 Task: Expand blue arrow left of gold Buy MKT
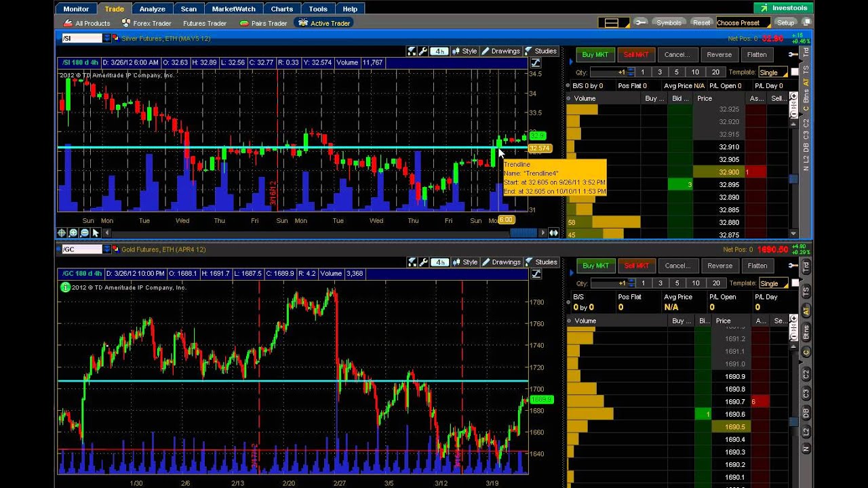pos(571,273)
